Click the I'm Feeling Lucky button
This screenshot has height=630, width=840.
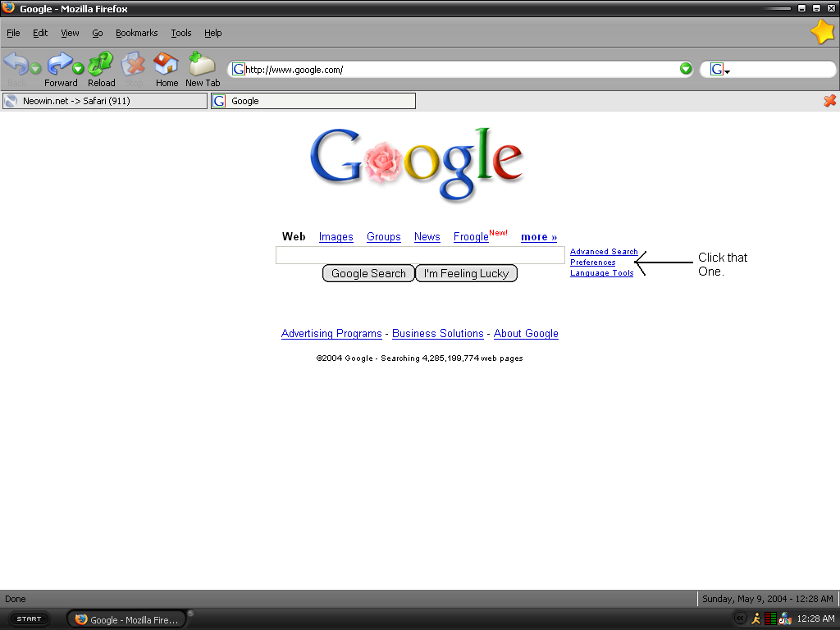point(466,273)
